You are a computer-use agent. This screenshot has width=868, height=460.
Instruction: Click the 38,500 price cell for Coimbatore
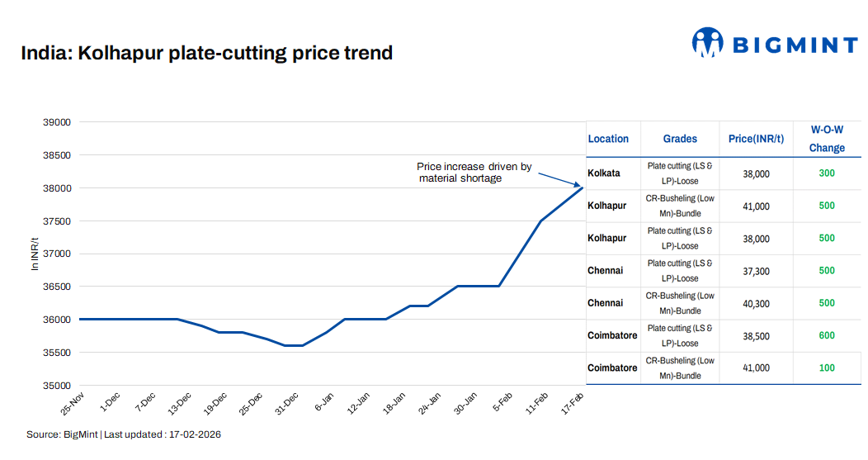pos(756,336)
